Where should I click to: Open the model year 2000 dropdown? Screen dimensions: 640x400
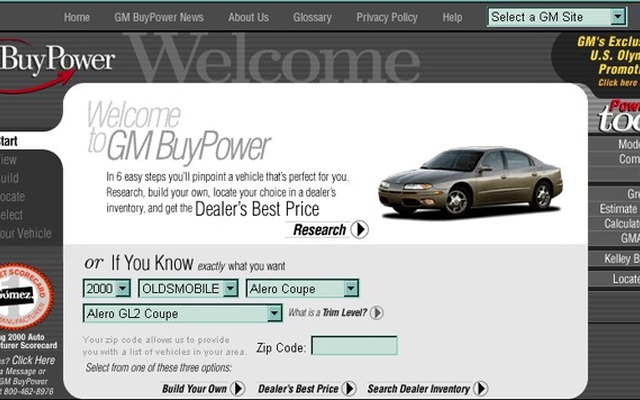[x=107, y=289]
